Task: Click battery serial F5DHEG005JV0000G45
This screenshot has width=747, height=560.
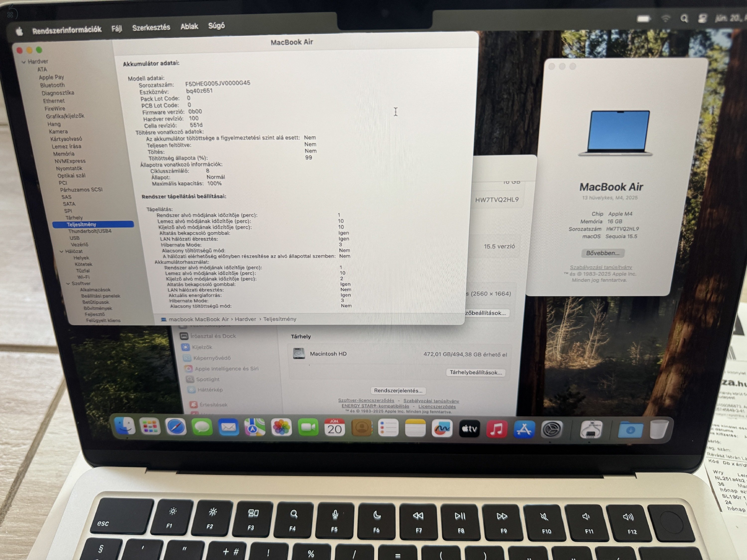Action: [218, 83]
